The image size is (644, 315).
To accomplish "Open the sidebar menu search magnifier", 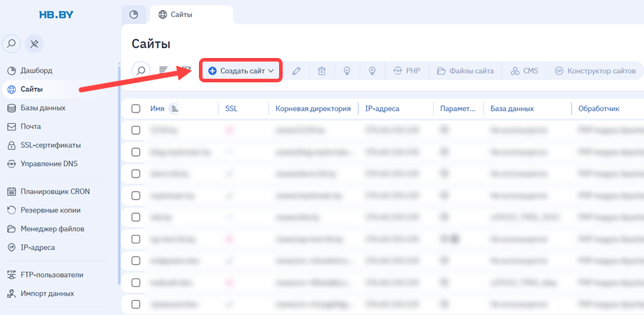I will (x=11, y=44).
